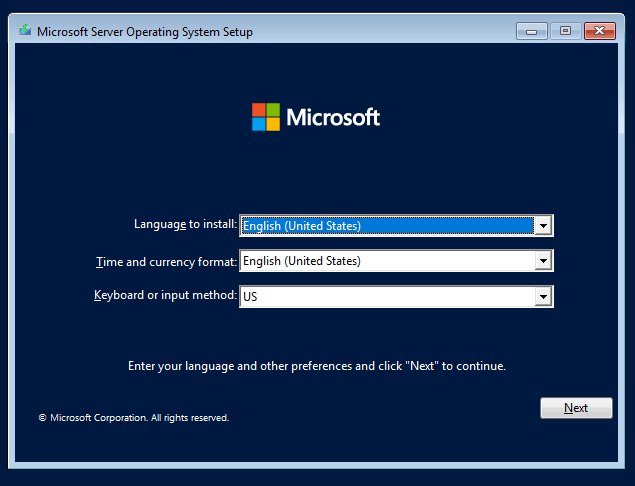635x486 pixels.
Task: Click the "Keyboard or input method:" label
Action: (165, 295)
